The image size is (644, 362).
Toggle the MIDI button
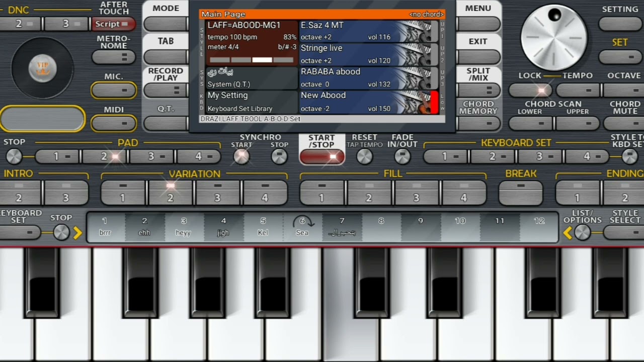[114, 123]
